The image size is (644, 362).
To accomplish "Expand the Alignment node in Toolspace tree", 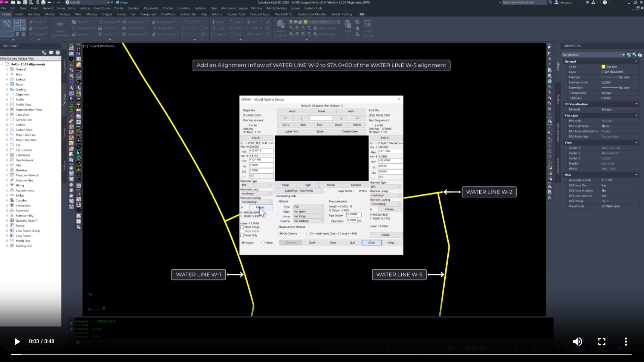I will tap(7, 95).
